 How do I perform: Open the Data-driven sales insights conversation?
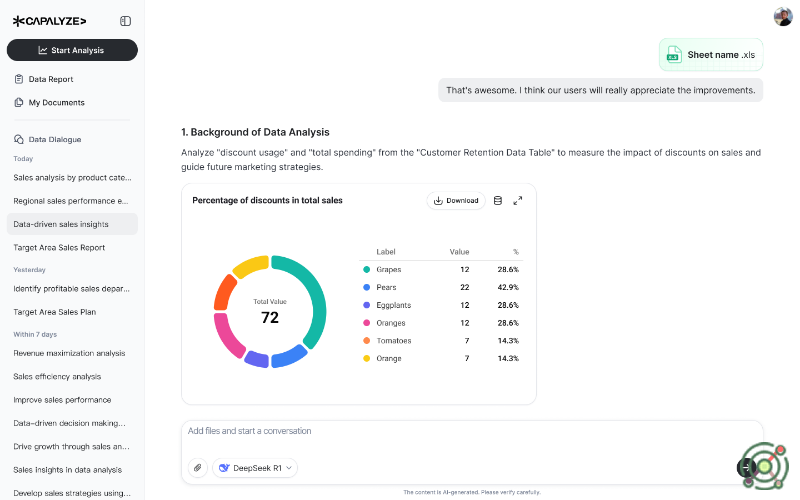61,224
